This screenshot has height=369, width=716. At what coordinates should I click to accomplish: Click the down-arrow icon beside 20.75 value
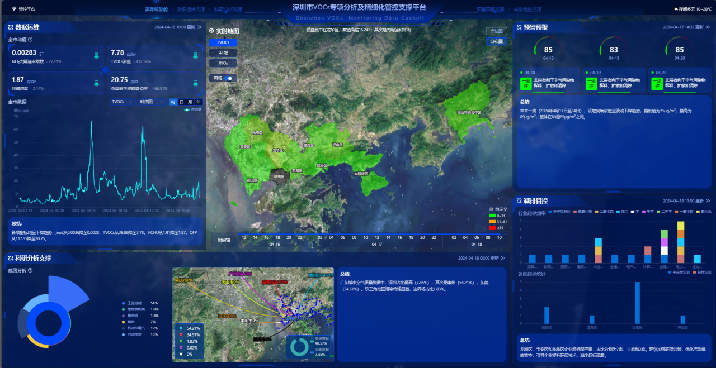(195, 83)
